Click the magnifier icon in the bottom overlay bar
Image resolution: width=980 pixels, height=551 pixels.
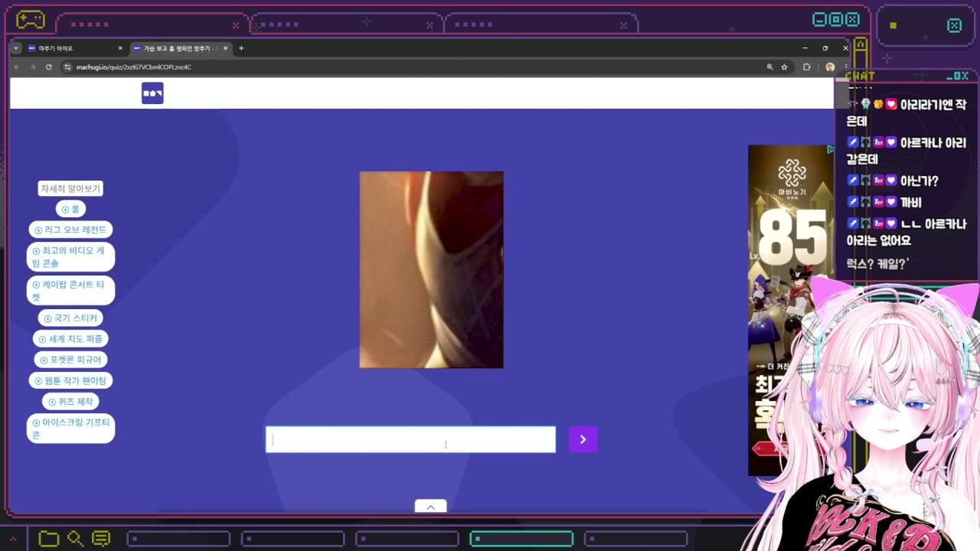(75, 539)
